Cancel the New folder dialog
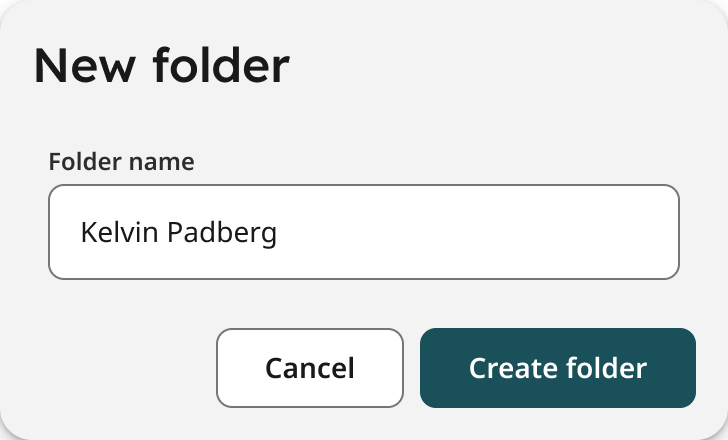This screenshot has height=440, width=728. (310, 368)
